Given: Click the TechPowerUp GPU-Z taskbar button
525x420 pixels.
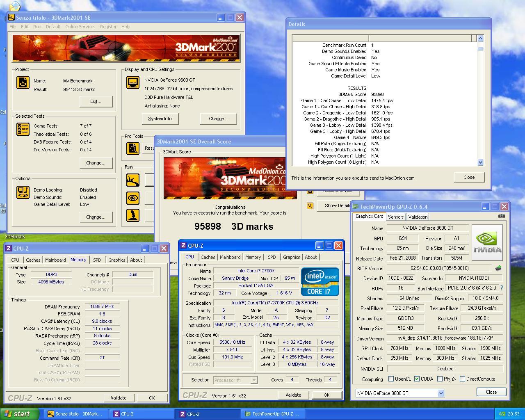Looking at the screenshot, I should [x=273, y=414].
